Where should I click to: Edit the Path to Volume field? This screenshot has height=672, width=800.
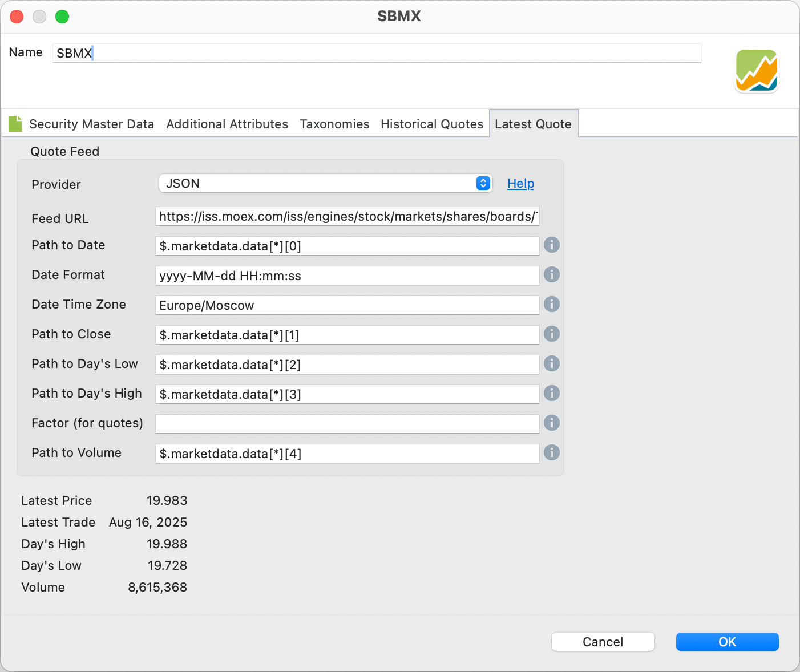348,454
